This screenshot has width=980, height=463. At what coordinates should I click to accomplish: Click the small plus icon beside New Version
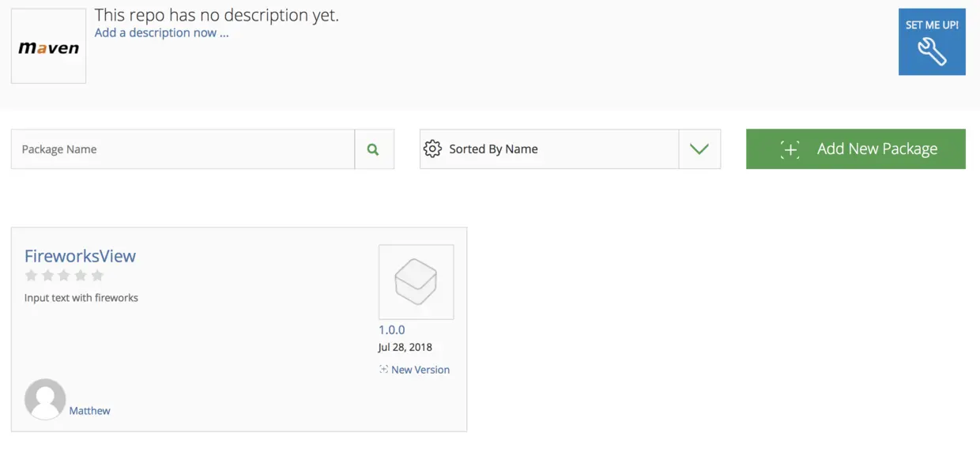click(383, 370)
